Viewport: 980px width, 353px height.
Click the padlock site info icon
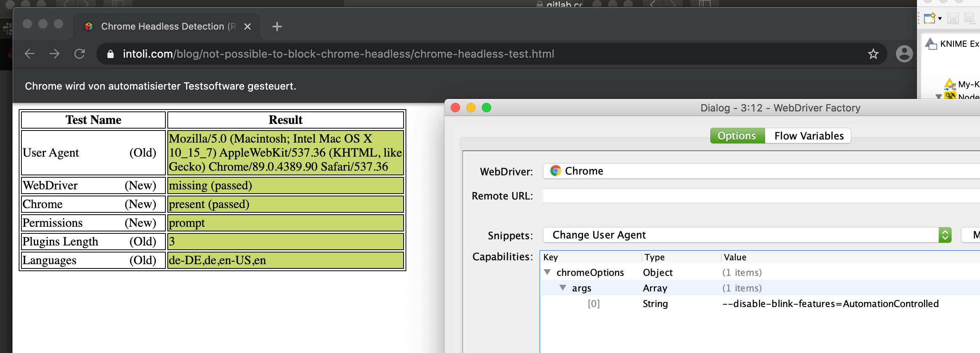111,54
